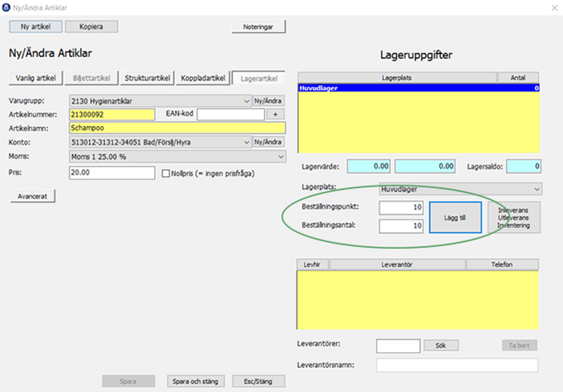
Task: Click the Ny artikel button
Action: pyautogui.click(x=36, y=26)
